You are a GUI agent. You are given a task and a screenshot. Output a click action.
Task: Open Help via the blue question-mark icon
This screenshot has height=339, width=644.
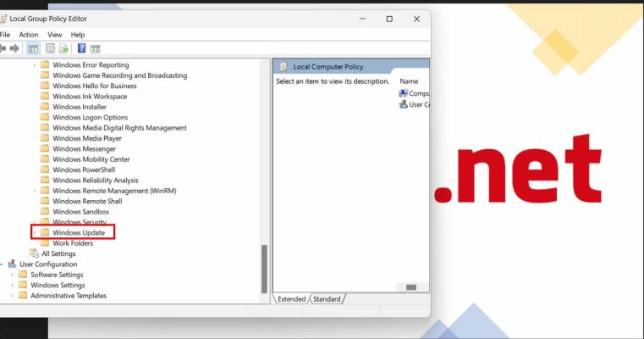click(x=82, y=48)
